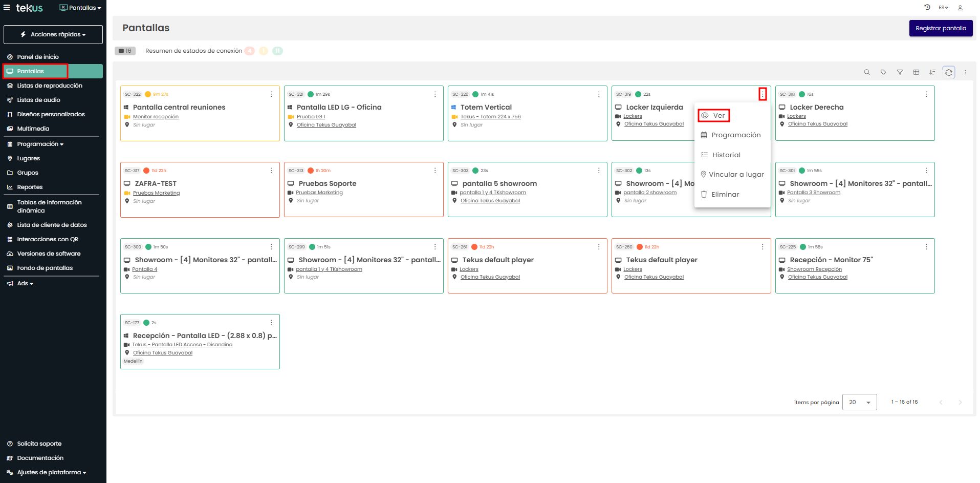Switch to table list view icon
980x483 pixels.
coord(916,72)
